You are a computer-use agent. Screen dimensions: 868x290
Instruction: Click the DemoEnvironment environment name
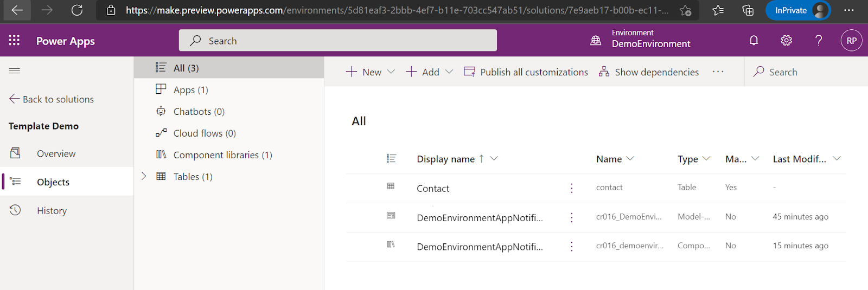pyautogui.click(x=651, y=44)
